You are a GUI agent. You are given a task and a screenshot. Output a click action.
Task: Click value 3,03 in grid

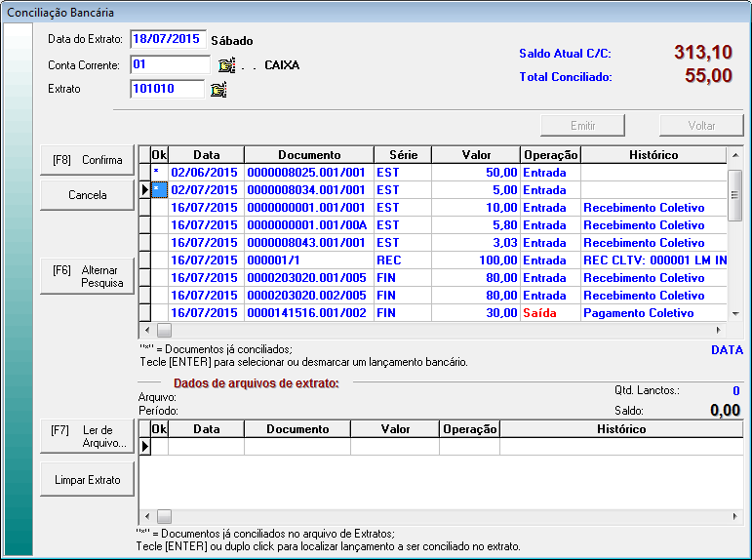pyautogui.click(x=476, y=242)
